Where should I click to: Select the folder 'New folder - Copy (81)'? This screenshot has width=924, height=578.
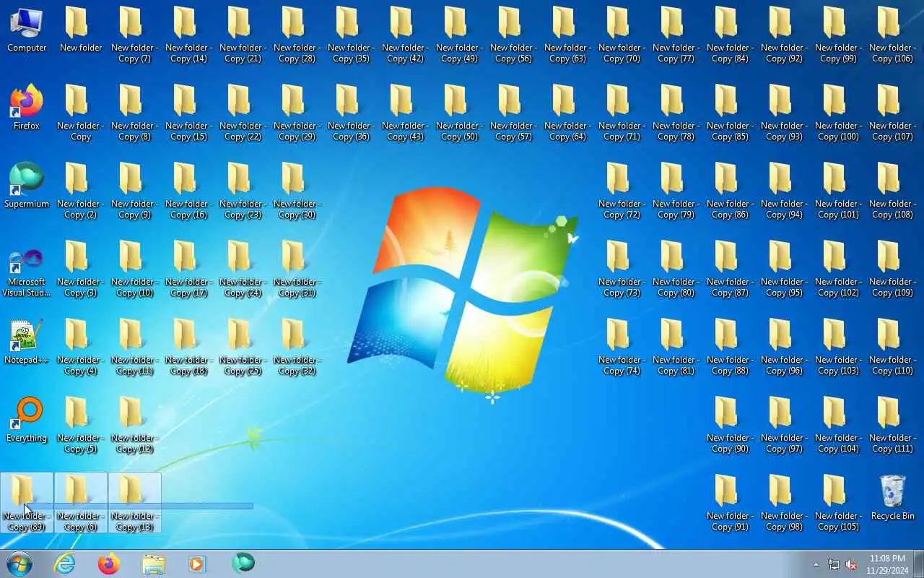point(676,347)
